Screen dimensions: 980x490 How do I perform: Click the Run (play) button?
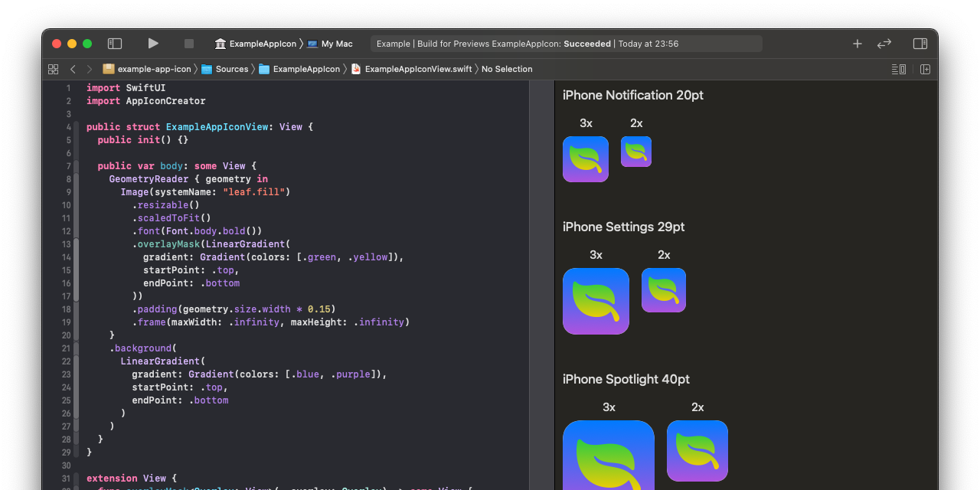(x=153, y=44)
